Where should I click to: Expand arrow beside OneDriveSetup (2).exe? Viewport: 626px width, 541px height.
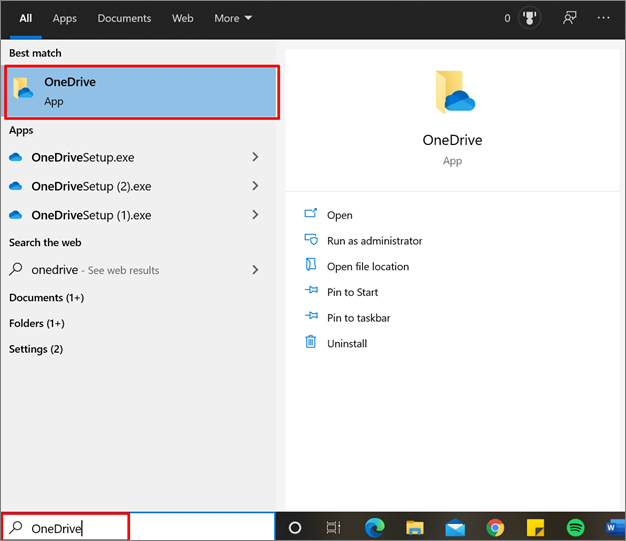pos(256,186)
